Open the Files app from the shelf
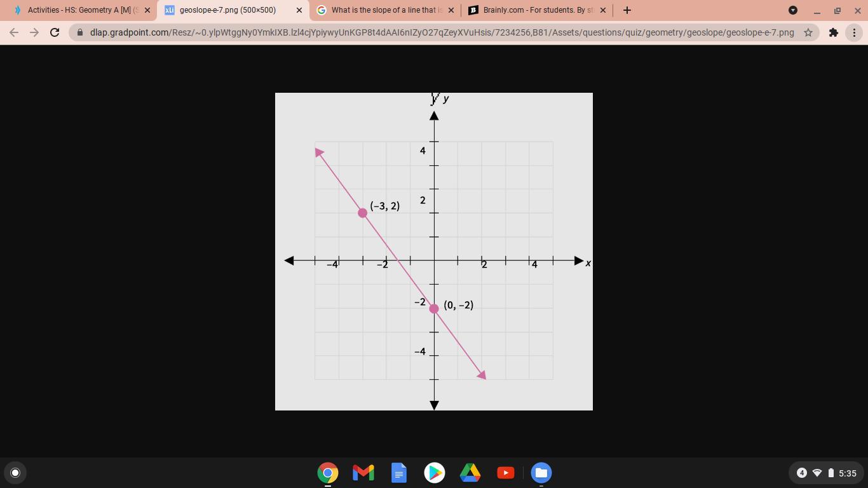Image resolution: width=868 pixels, height=488 pixels. tap(541, 473)
